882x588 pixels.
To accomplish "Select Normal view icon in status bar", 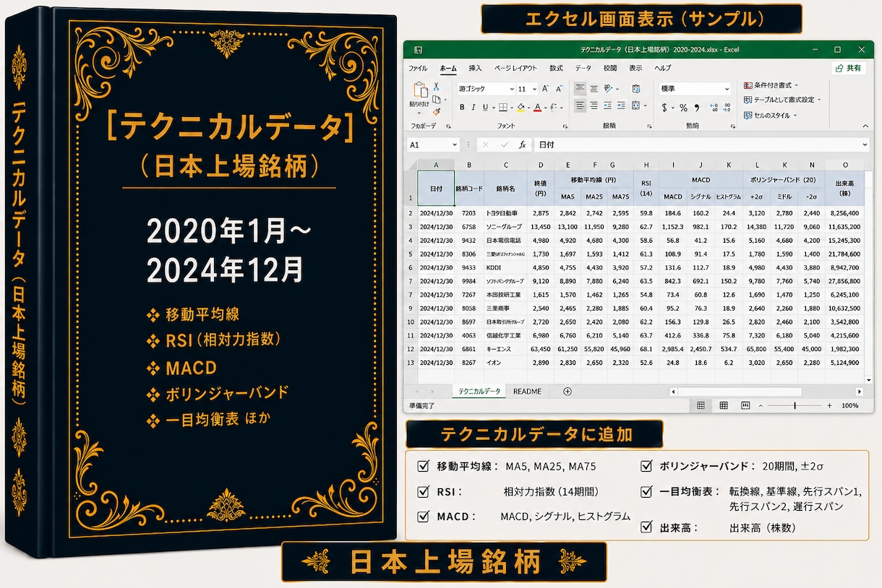I will (x=701, y=406).
